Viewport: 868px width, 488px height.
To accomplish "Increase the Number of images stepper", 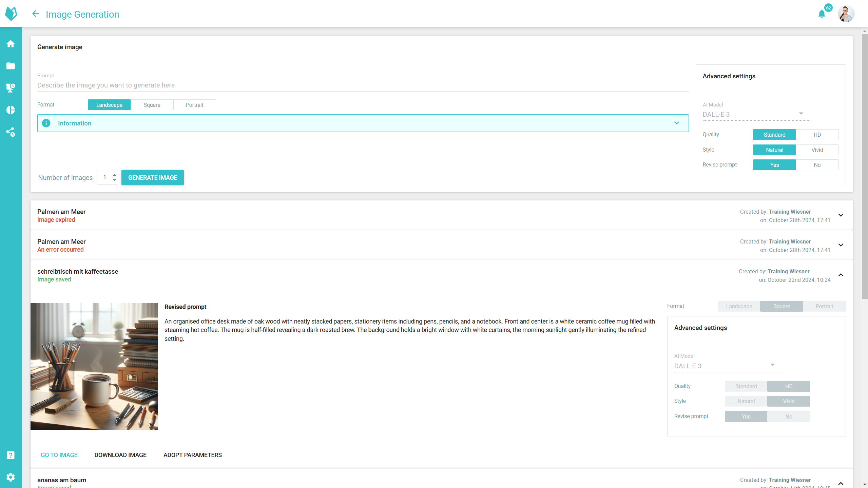I will coord(115,175).
